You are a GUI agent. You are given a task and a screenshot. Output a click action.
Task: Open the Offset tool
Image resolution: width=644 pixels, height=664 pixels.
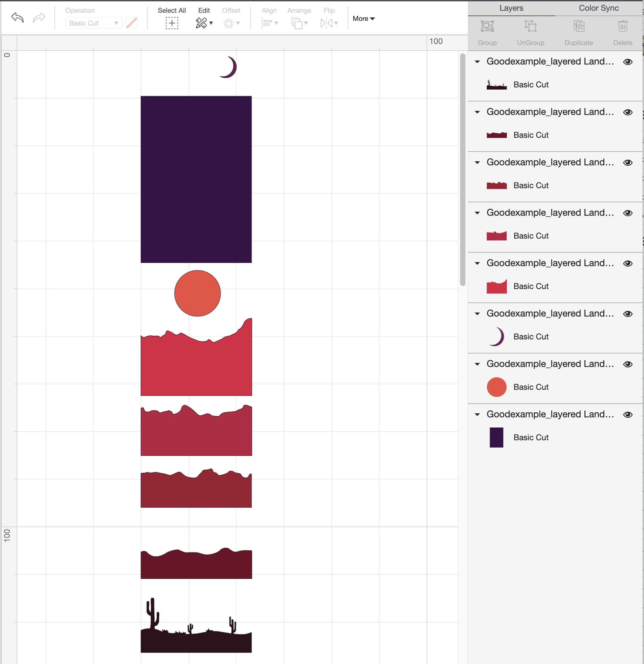click(229, 23)
